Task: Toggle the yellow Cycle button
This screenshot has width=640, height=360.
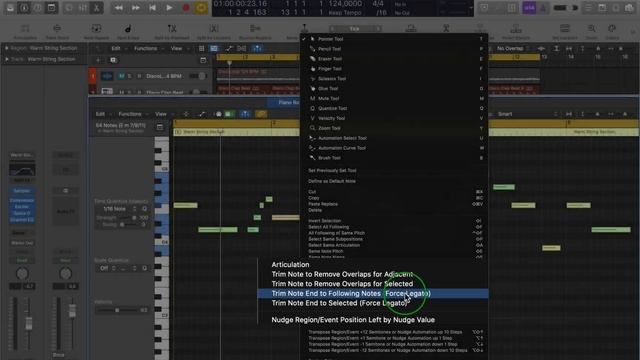Action: tap(201, 8)
